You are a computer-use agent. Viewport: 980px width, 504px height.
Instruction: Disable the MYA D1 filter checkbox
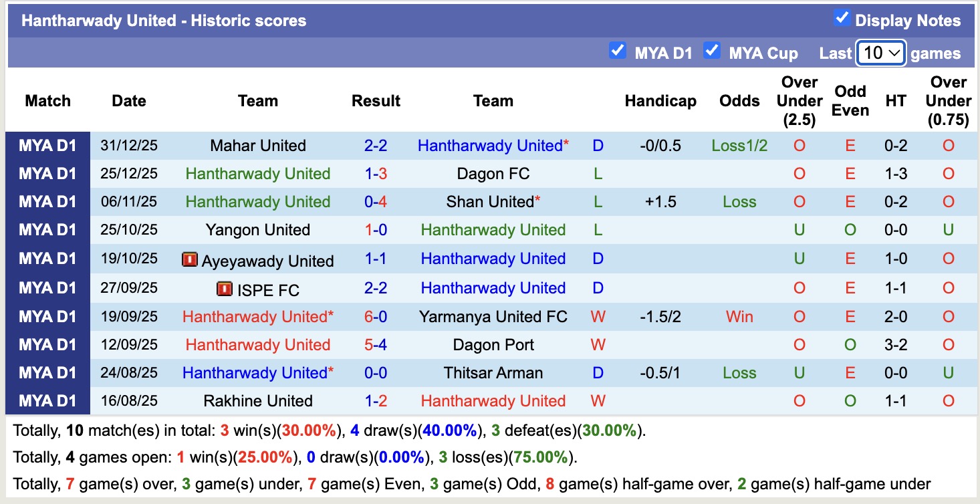tap(618, 49)
